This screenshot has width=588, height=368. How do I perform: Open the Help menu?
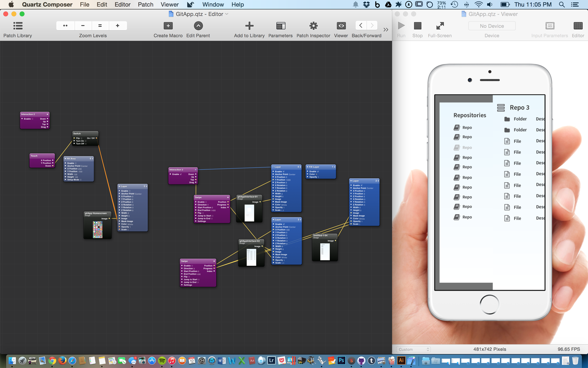(237, 5)
